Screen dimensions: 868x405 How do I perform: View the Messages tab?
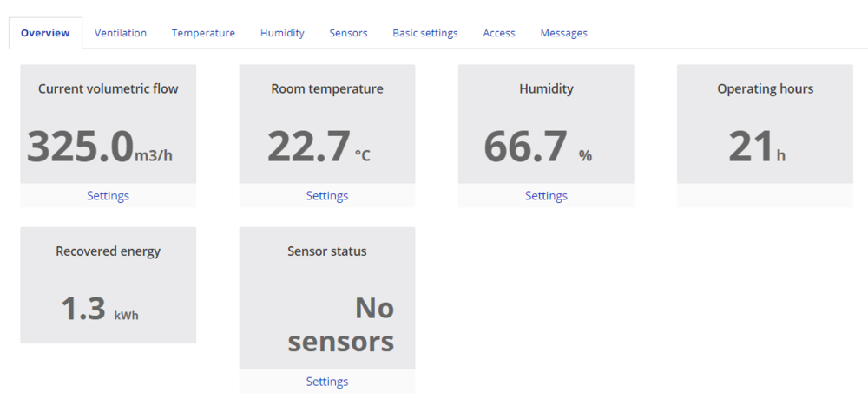tap(564, 33)
